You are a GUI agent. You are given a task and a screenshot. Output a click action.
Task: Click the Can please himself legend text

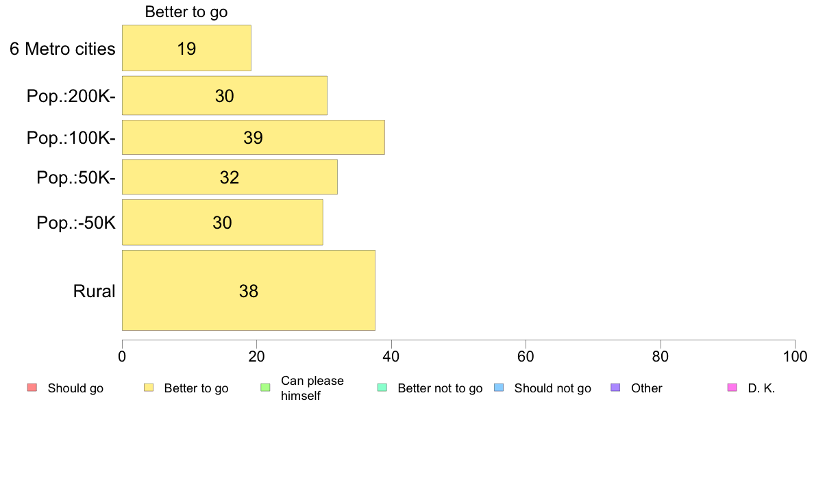(x=312, y=388)
